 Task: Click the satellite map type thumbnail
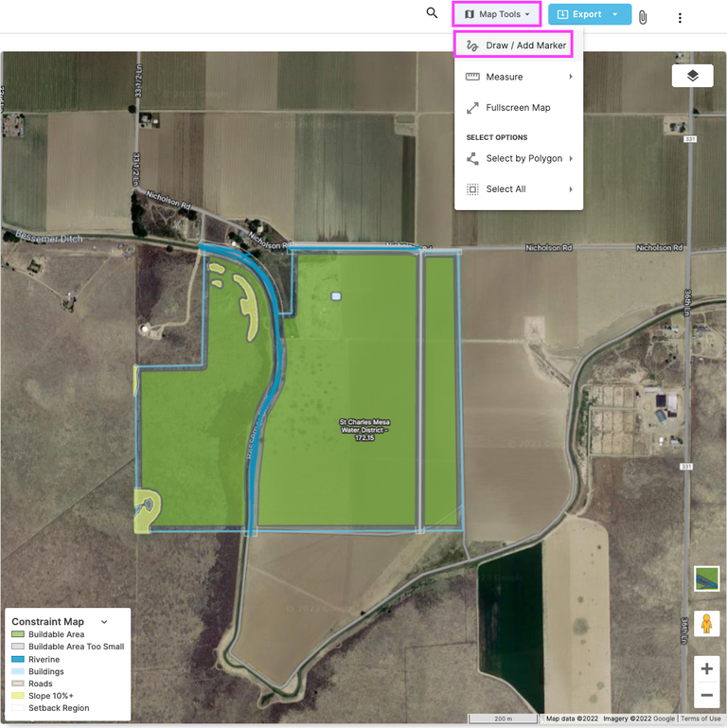click(706, 579)
